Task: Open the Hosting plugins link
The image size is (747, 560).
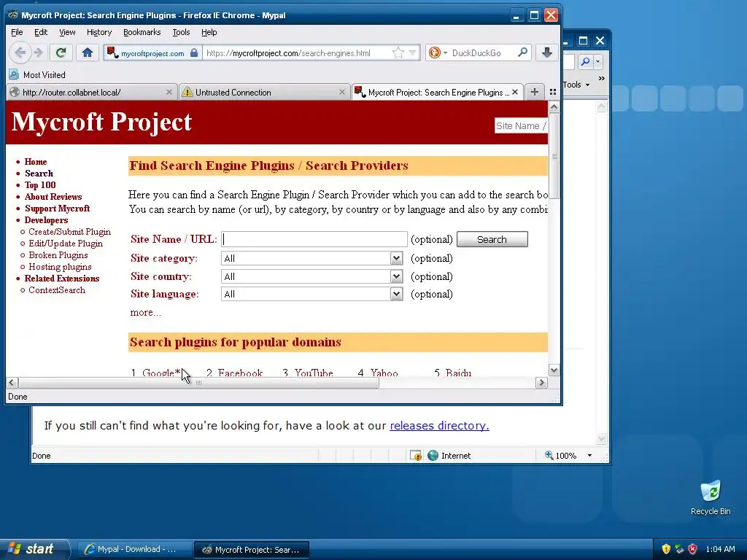Action: pos(60,267)
